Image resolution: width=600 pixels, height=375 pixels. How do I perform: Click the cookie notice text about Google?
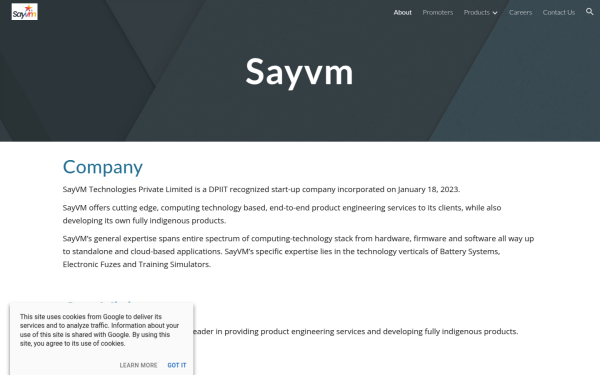[x=99, y=330]
